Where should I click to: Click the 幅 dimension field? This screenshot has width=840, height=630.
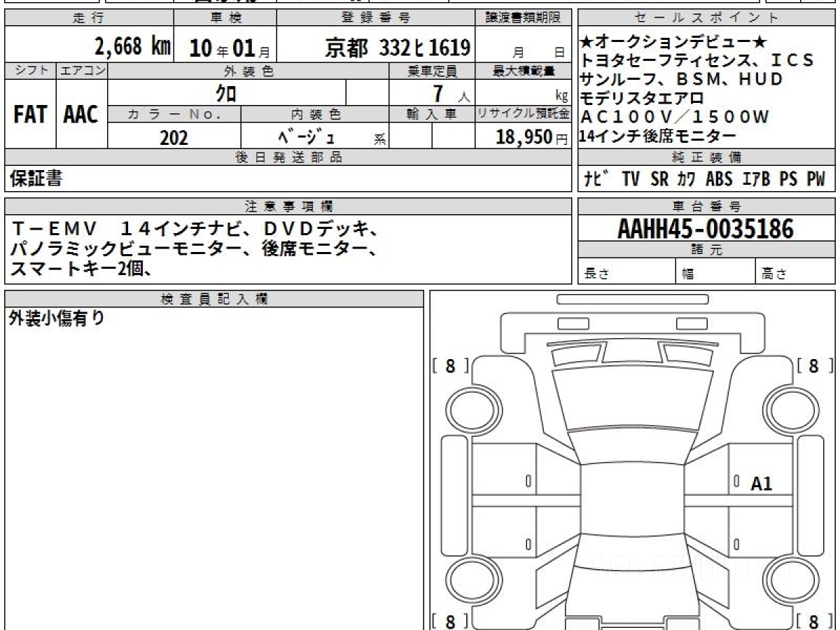[715, 272]
